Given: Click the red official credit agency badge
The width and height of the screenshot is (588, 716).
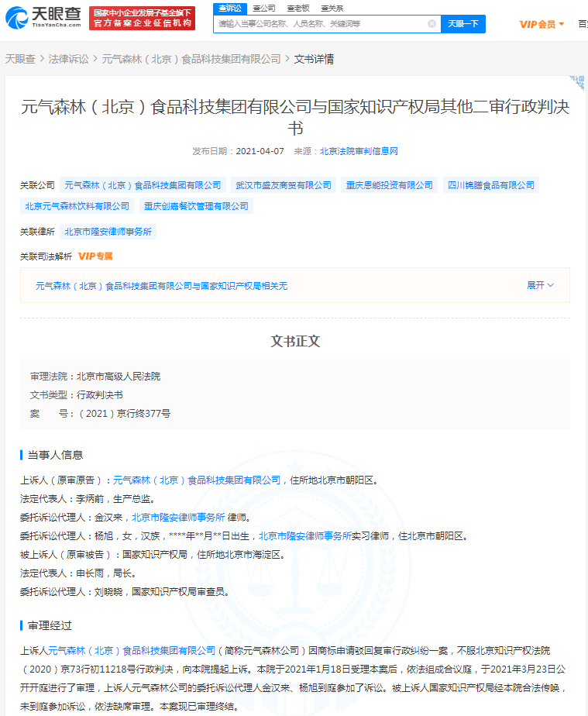Looking at the screenshot, I should point(142,19).
